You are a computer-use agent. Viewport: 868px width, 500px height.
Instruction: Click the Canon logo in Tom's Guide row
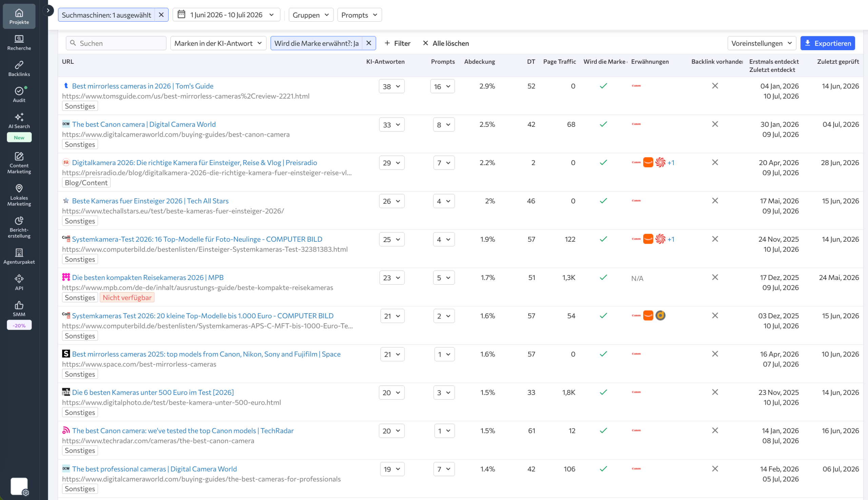click(x=636, y=86)
